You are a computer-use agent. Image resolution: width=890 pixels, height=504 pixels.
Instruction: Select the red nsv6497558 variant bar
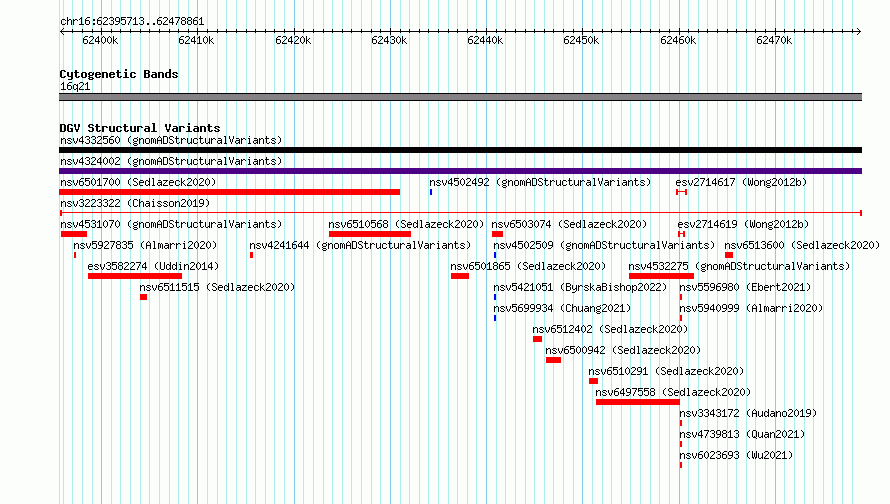[x=638, y=402]
